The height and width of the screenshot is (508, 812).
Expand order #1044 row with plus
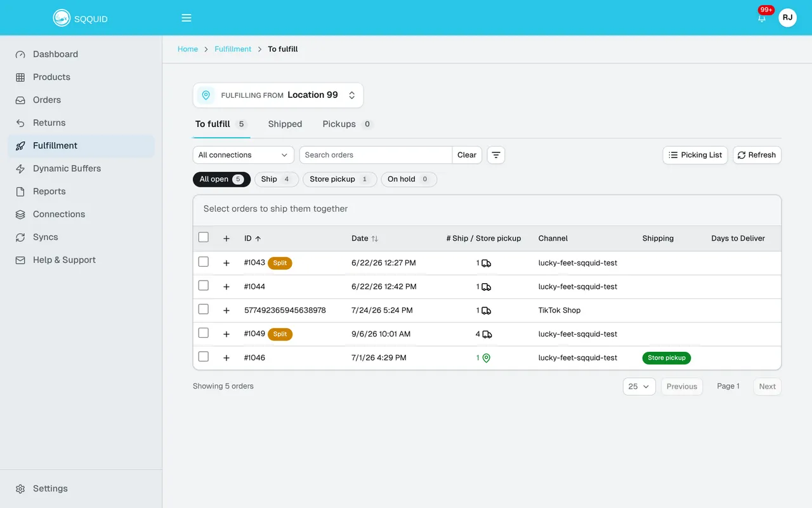[x=226, y=287]
